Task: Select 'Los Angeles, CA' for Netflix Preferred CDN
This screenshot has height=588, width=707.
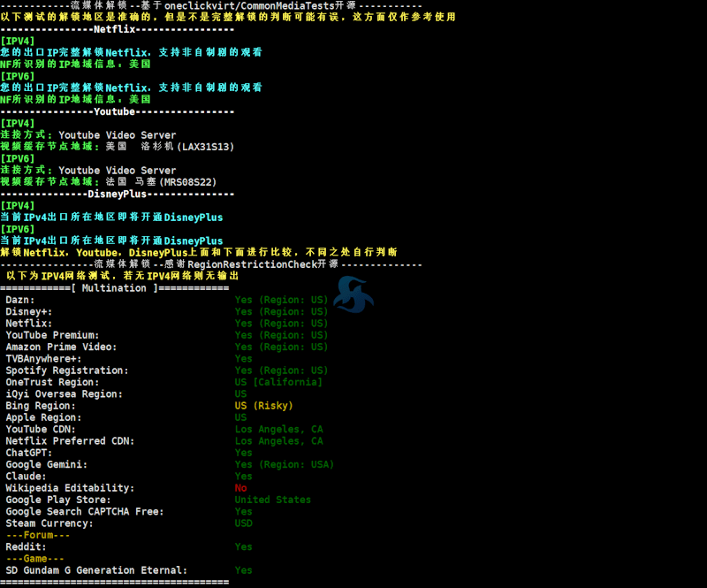Action: point(278,441)
